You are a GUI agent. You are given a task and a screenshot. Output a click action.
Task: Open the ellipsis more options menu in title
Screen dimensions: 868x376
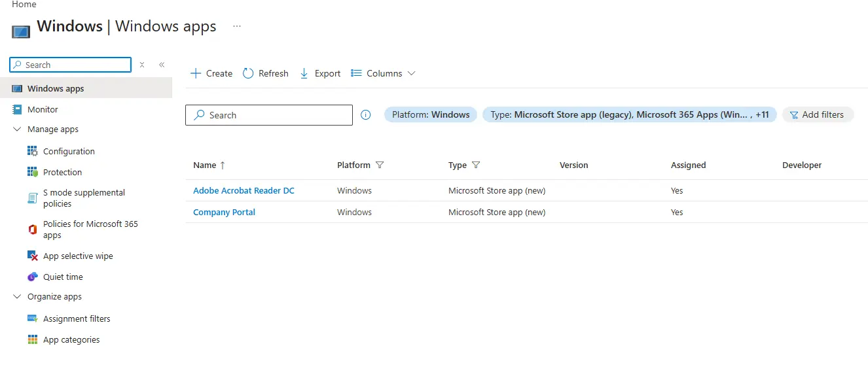237,27
